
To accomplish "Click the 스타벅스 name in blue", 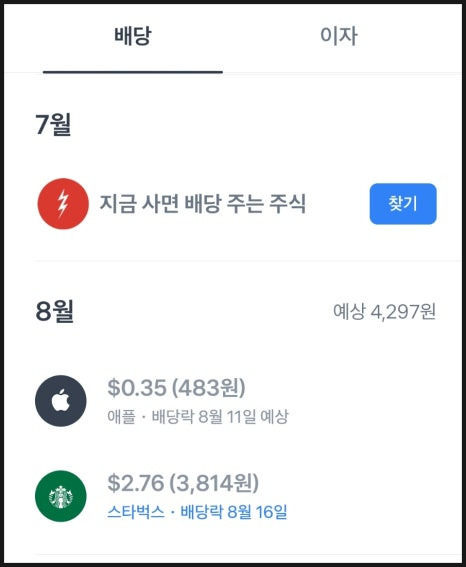I will (x=136, y=512).
